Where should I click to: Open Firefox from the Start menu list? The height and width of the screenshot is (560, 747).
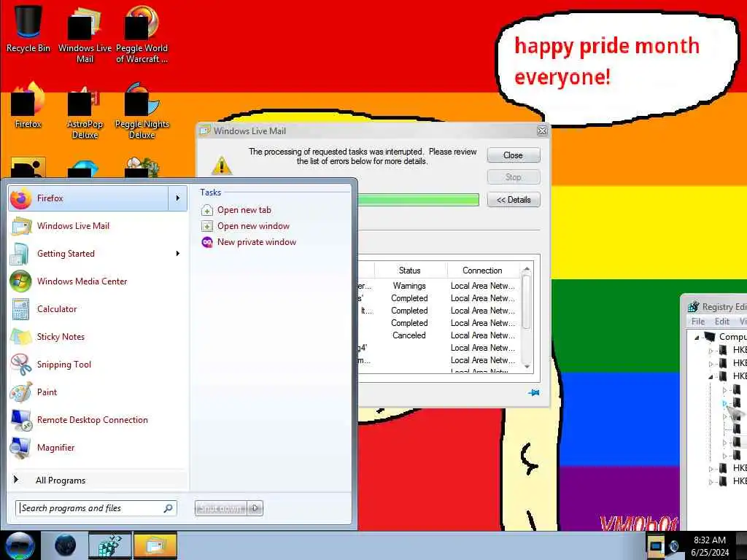coord(88,198)
